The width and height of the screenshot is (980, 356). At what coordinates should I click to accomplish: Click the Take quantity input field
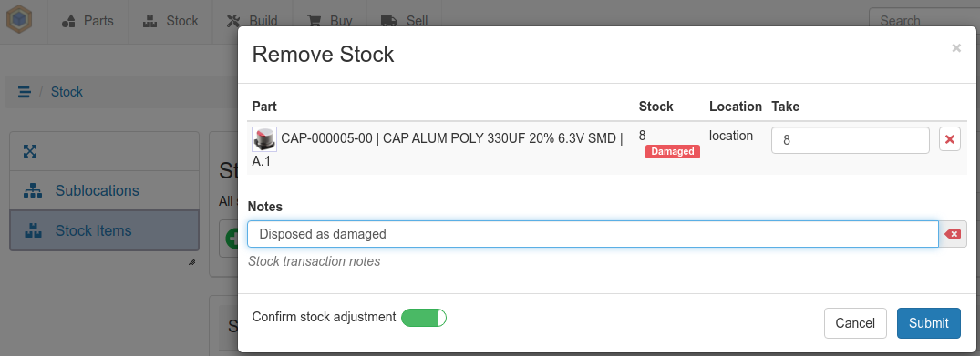(850, 140)
